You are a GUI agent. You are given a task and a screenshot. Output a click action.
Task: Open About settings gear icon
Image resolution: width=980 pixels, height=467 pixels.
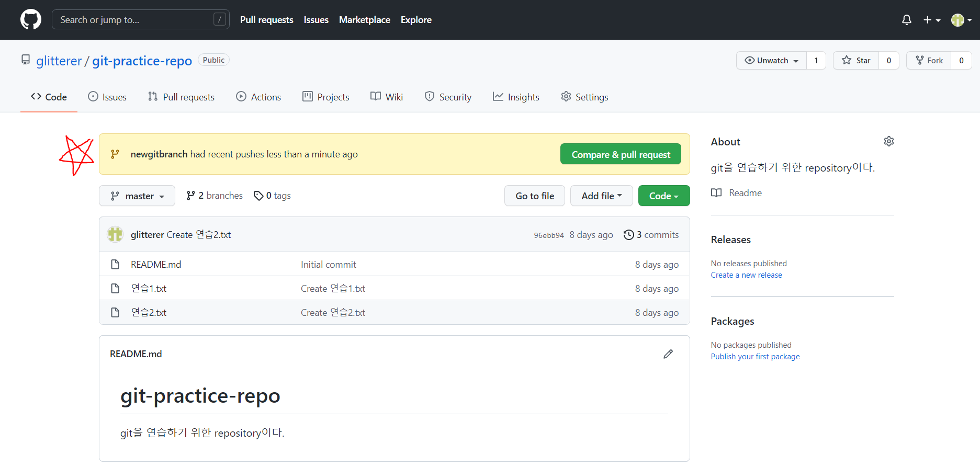coord(889,141)
